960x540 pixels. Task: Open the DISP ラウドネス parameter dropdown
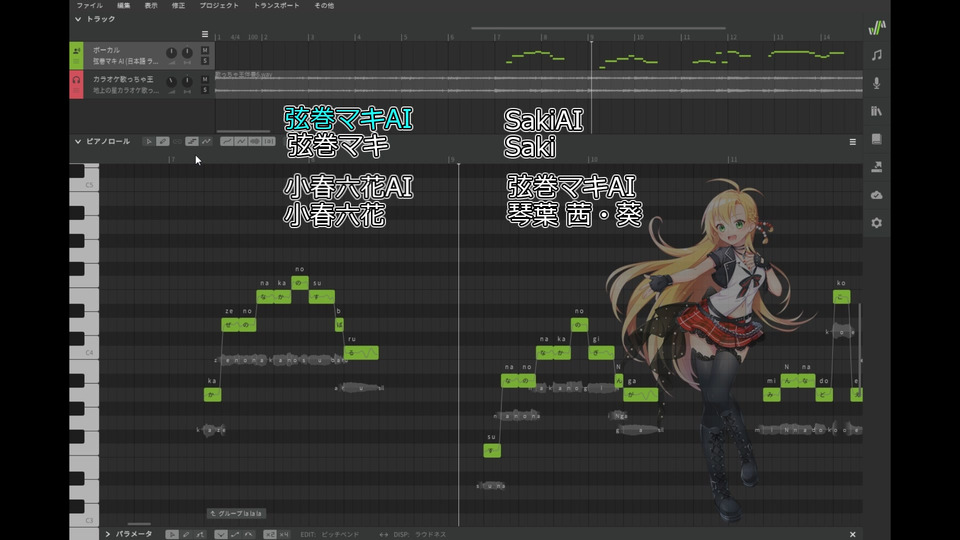[x=430, y=534]
